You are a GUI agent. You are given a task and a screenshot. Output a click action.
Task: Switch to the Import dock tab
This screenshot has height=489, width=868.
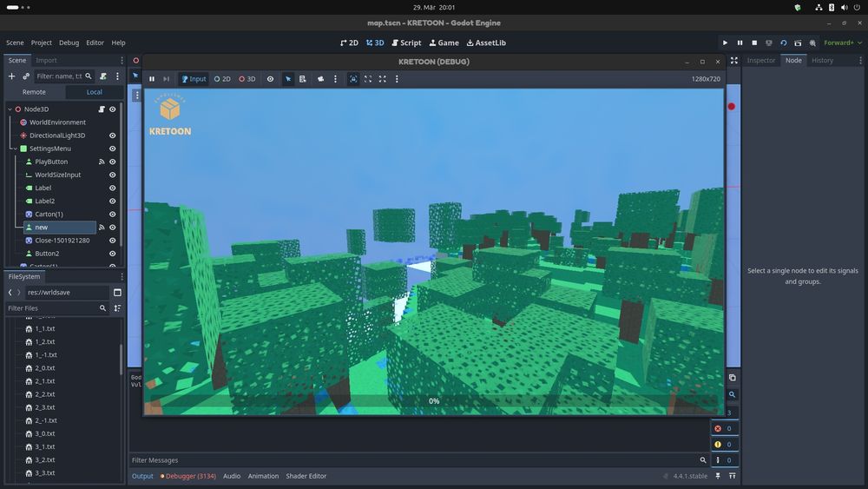coord(47,60)
